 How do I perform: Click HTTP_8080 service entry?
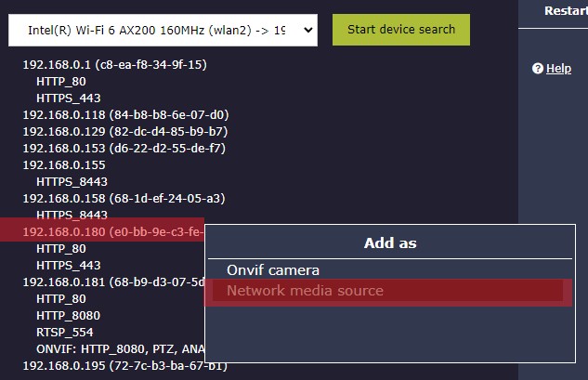pos(69,315)
